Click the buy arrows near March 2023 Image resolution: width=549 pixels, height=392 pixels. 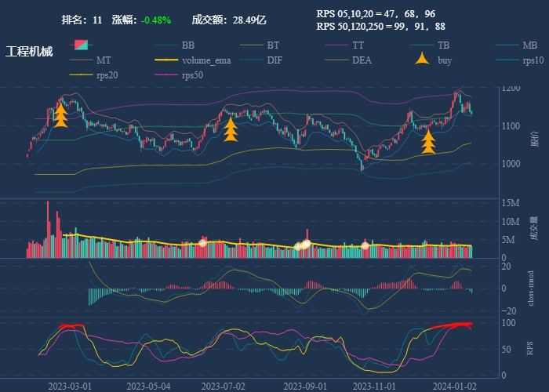click(61, 115)
